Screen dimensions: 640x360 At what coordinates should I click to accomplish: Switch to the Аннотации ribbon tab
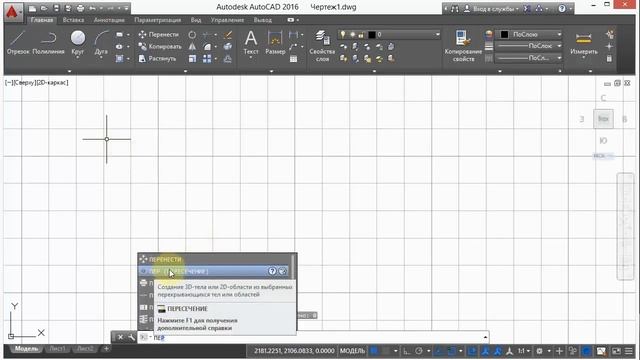[109, 20]
